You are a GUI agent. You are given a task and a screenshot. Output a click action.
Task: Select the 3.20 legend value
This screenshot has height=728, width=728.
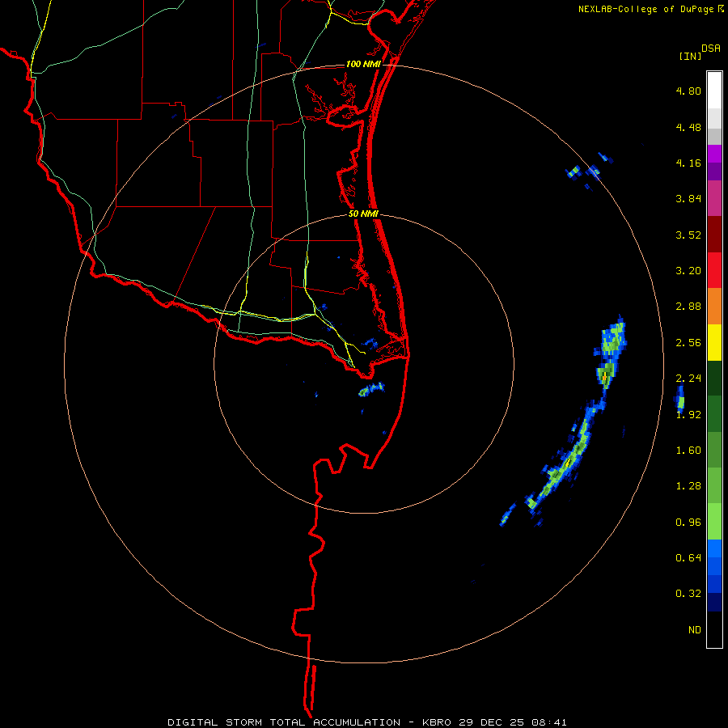pos(688,271)
